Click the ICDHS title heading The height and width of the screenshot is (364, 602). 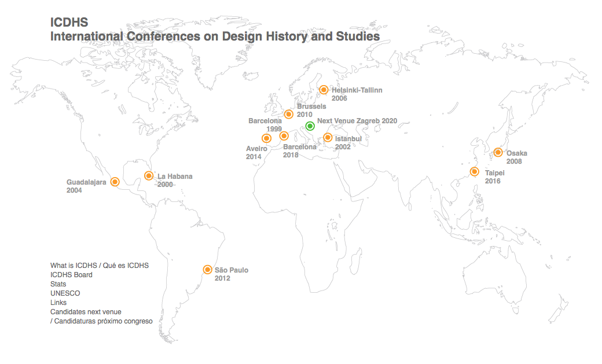click(69, 23)
